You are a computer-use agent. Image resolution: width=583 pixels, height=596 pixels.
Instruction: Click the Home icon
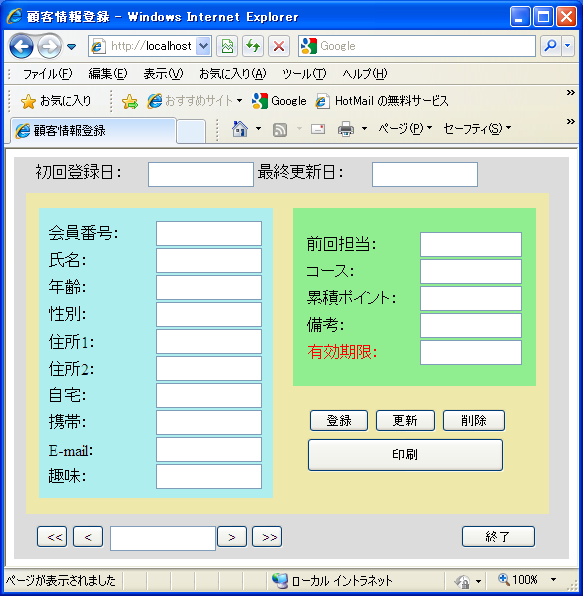pyautogui.click(x=240, y=129)
